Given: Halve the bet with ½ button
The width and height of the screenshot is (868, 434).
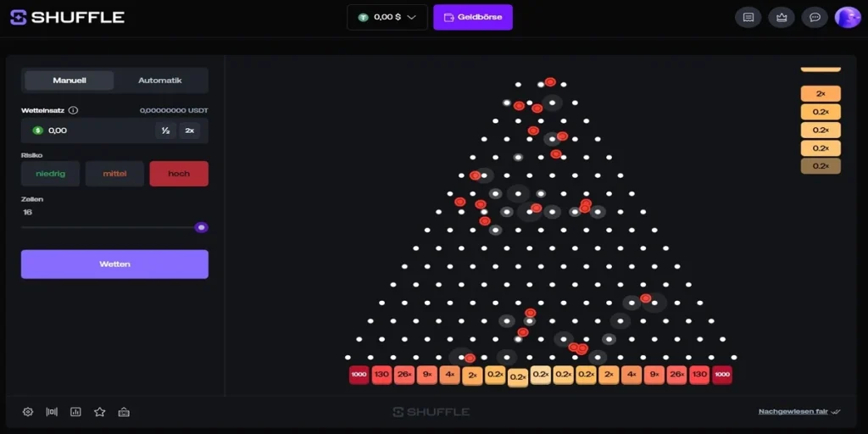Looking at the screenshot, I should tap(165, 131).
